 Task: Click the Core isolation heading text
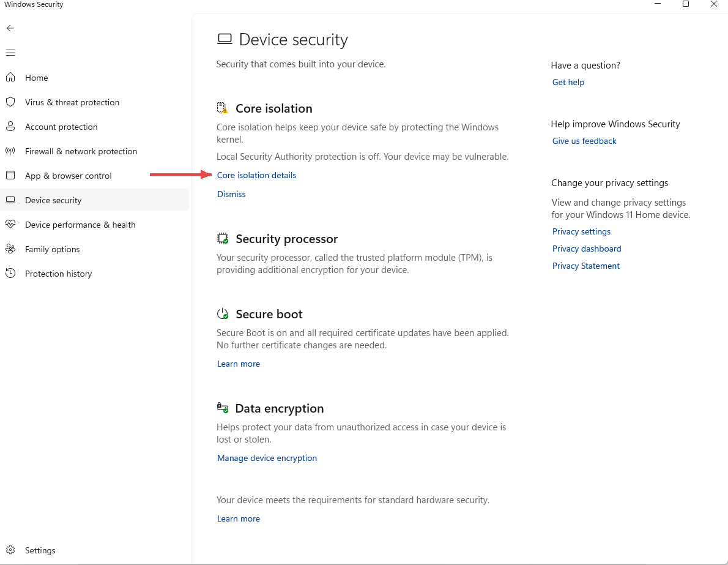click(274, 108)
